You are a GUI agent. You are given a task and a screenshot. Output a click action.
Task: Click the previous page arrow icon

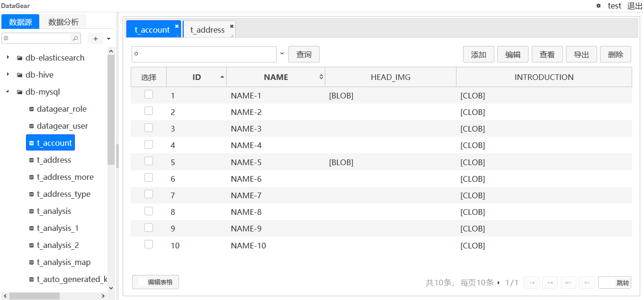550,282
